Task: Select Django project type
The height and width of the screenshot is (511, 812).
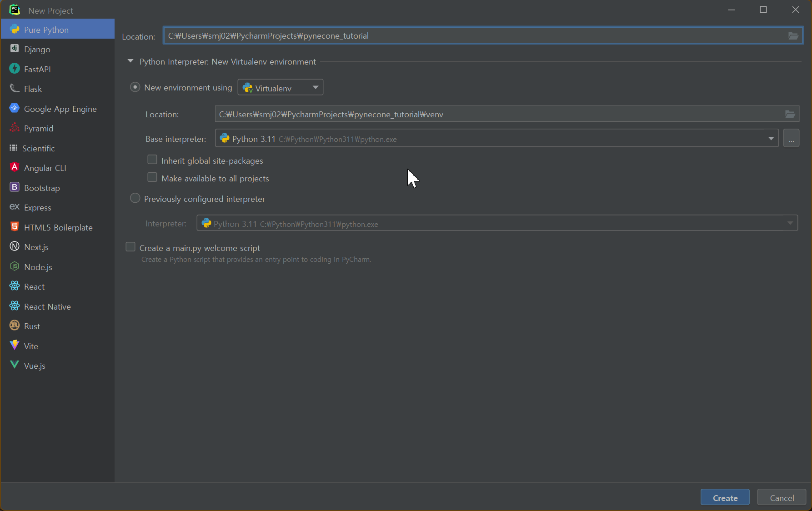Action: (x=58, y=49)
